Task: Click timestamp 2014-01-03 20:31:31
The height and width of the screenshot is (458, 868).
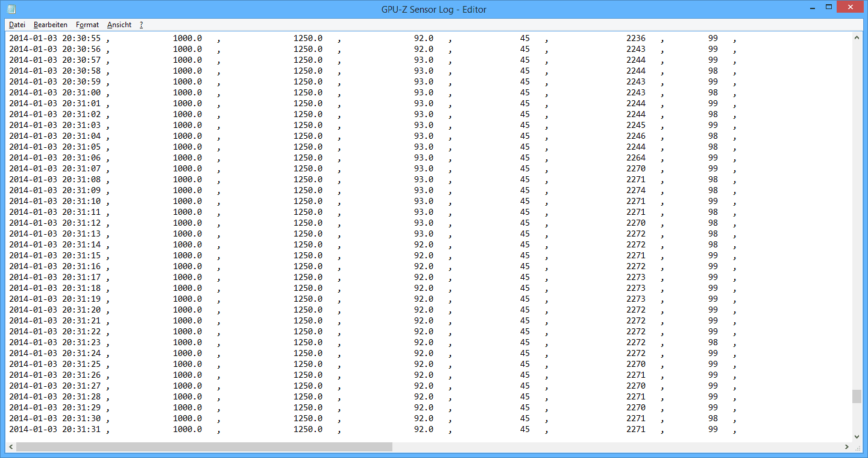Action: [55, 429]
